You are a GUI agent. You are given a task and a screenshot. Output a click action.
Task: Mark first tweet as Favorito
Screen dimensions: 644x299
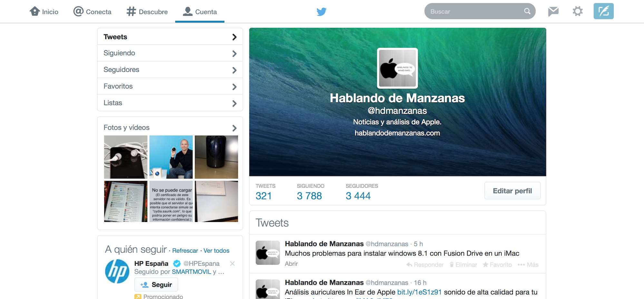pyautogui.click(x=497, y=265)
